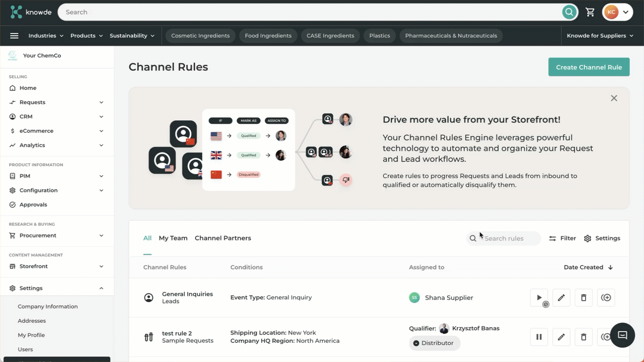Switch to My Team tab

(x=173, y=238)
